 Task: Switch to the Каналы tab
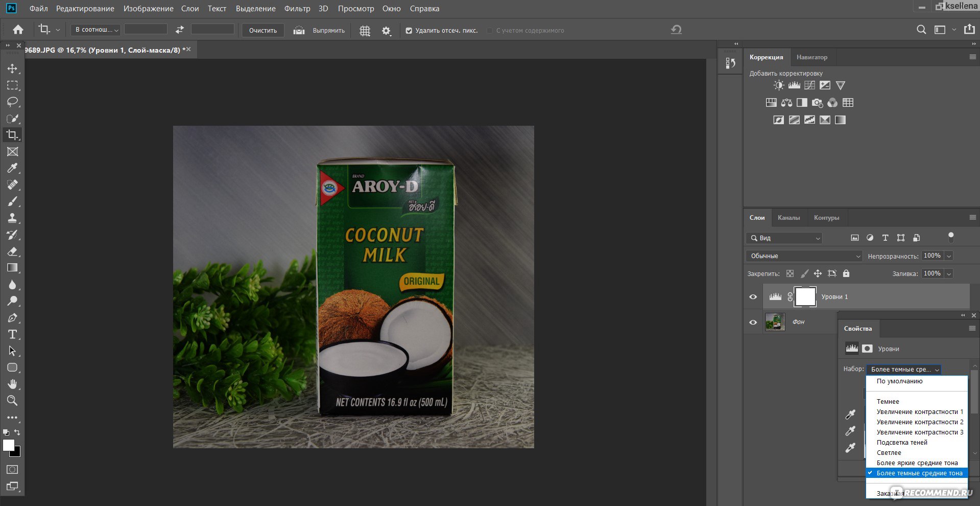click(x=788, y=218)
